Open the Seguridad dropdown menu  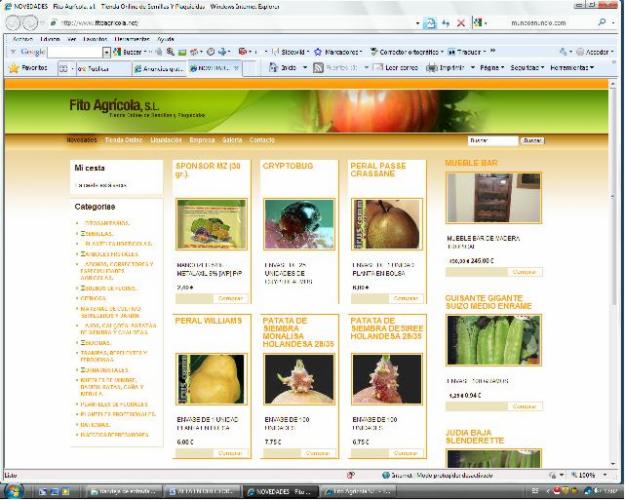coord(527,68)
